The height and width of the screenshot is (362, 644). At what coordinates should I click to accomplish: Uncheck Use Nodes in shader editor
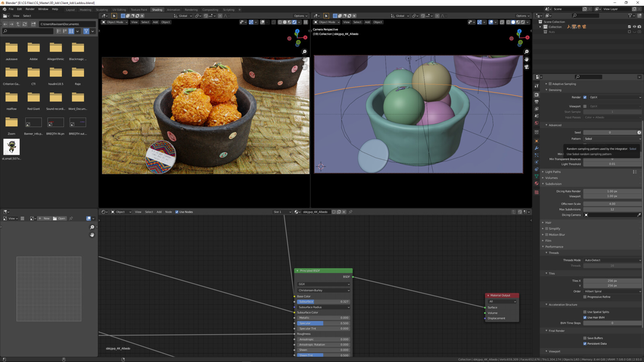(x=177, y=212)
